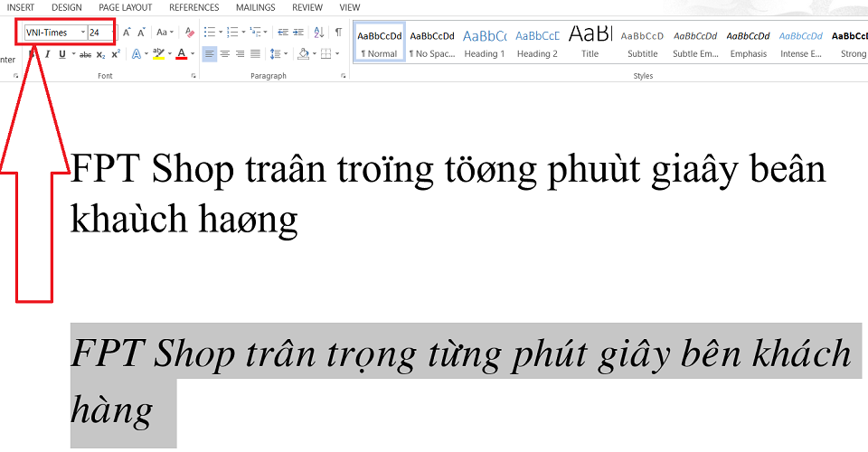The image size is (868, 452).
Task: Center the paragraph text
Action: click(225, 53)
